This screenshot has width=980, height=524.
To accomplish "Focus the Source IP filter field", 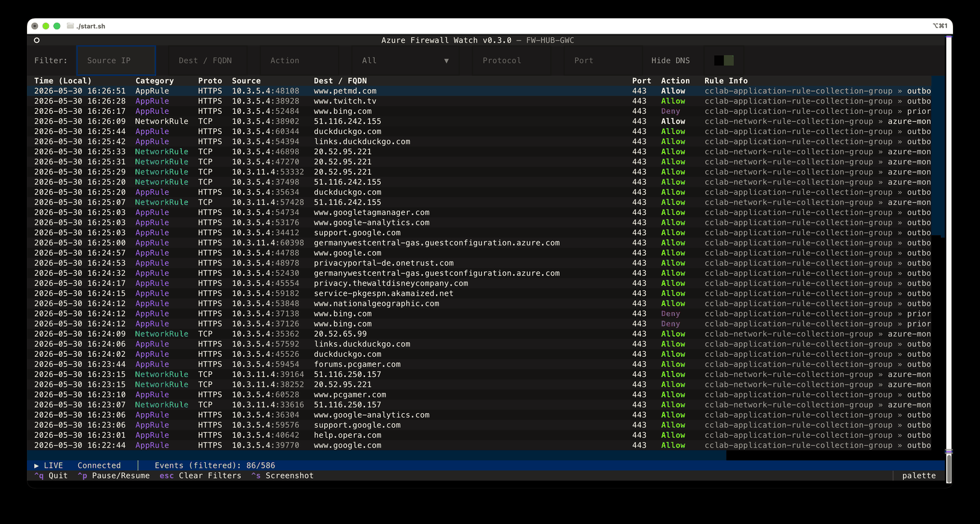I will pyautogui.click(x=116, y=61).
